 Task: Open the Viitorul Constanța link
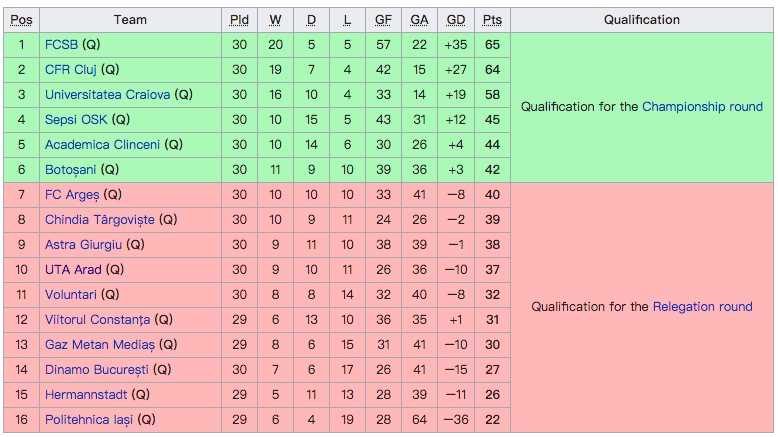pyautogui.click(x=97, y=320)
